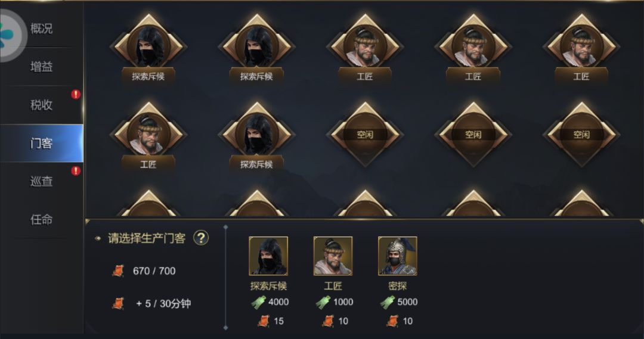Select 工匠 craftsman portrait in production list

point(333,256)
